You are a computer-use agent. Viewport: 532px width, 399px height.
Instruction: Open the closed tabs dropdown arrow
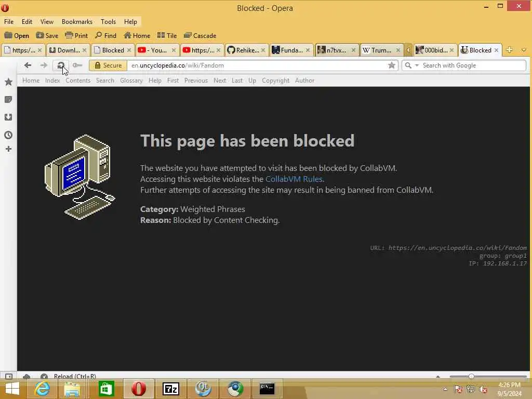coord(524,50)
